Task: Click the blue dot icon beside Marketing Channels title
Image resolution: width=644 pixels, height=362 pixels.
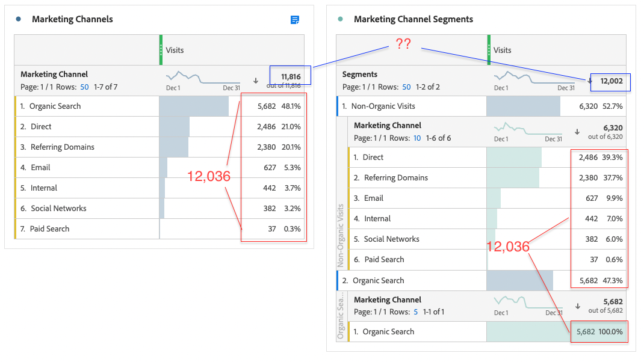Action: pos(17,19)
